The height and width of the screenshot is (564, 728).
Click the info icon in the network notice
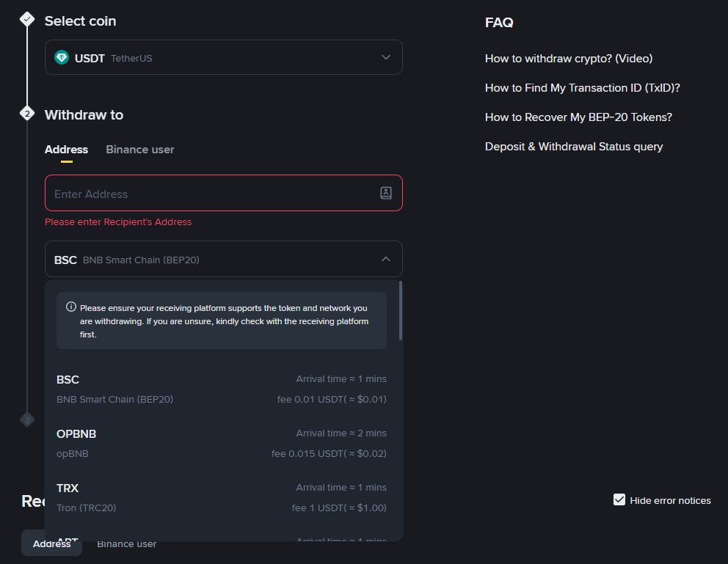click(71, 307)
